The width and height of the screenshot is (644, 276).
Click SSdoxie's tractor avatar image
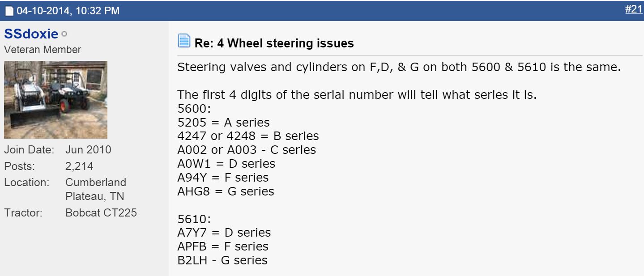pos(55,99)
